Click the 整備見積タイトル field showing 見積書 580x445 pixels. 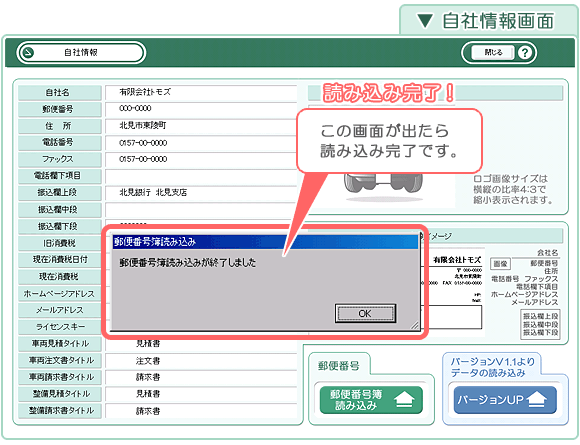[x=201, y=394]
